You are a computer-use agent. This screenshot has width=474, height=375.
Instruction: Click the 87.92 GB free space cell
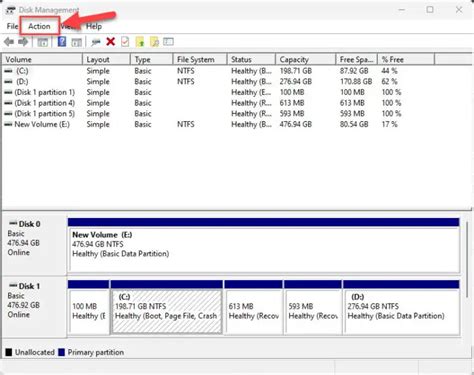pyautogui.click(x=354, y=71)
